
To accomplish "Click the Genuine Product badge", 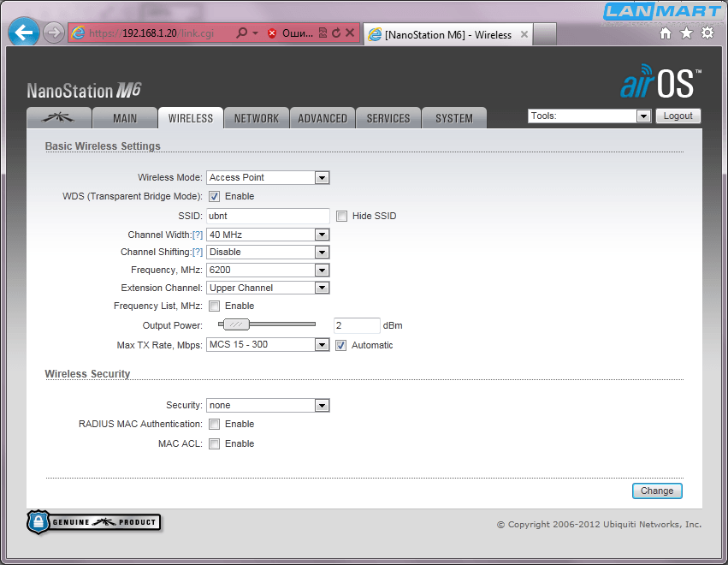I will click(x=94, y=522).
